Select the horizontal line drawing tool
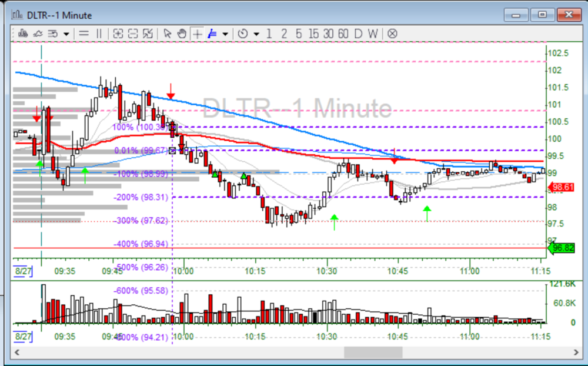 point(83,34)
